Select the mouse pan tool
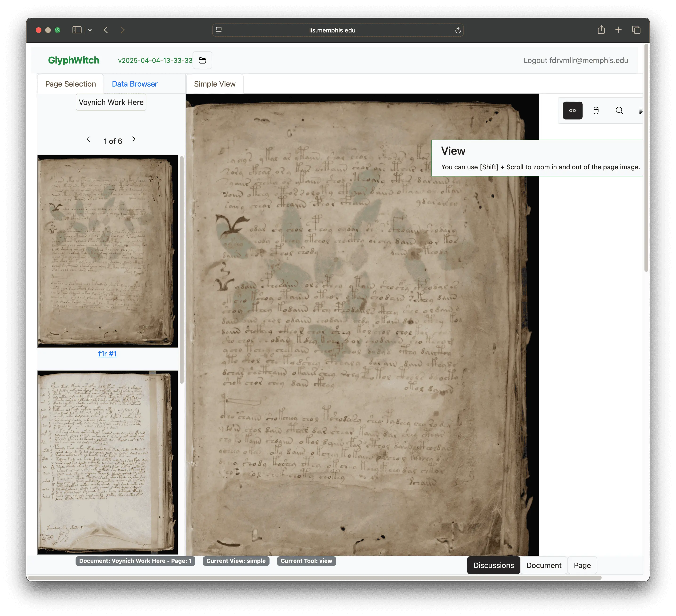Screen dimensions: 676x616 coord(596,110)
